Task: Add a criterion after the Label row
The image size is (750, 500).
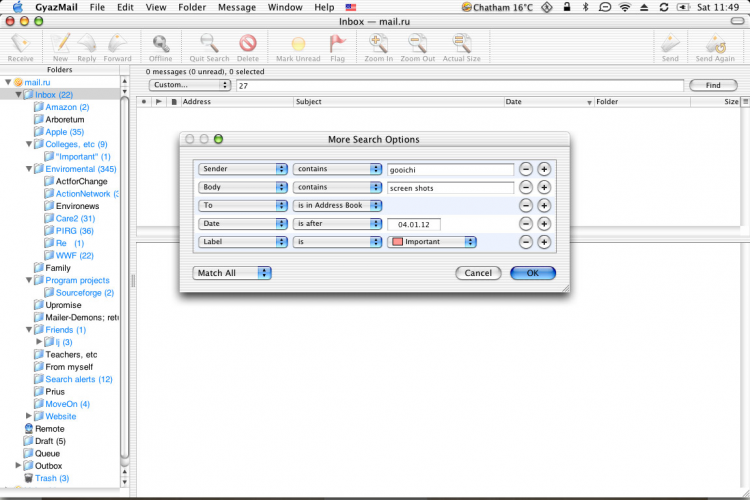Action: point(544,242)
